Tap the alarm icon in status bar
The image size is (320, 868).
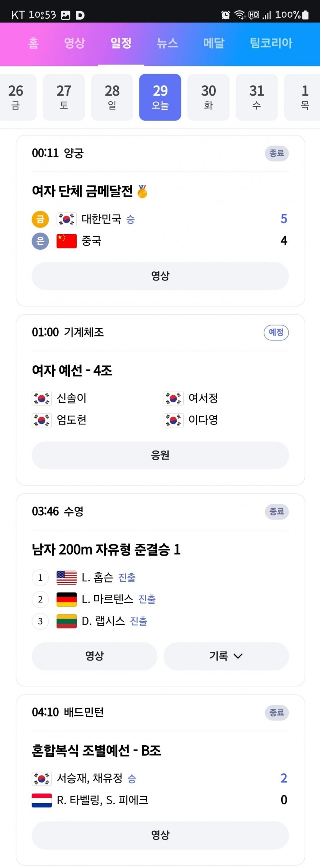click(x=225, y=15)
